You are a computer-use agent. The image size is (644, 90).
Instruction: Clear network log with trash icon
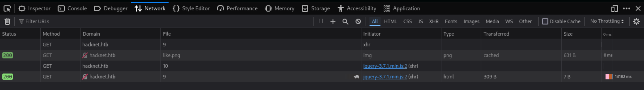click(x=7, y=21)
